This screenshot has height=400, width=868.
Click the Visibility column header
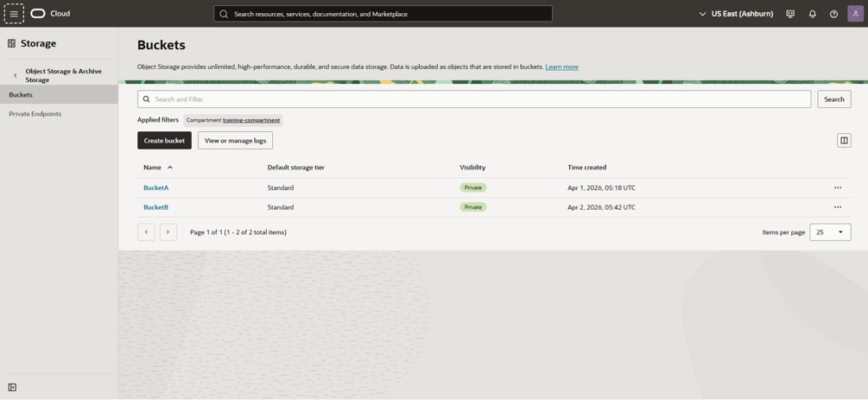[472, 168]
